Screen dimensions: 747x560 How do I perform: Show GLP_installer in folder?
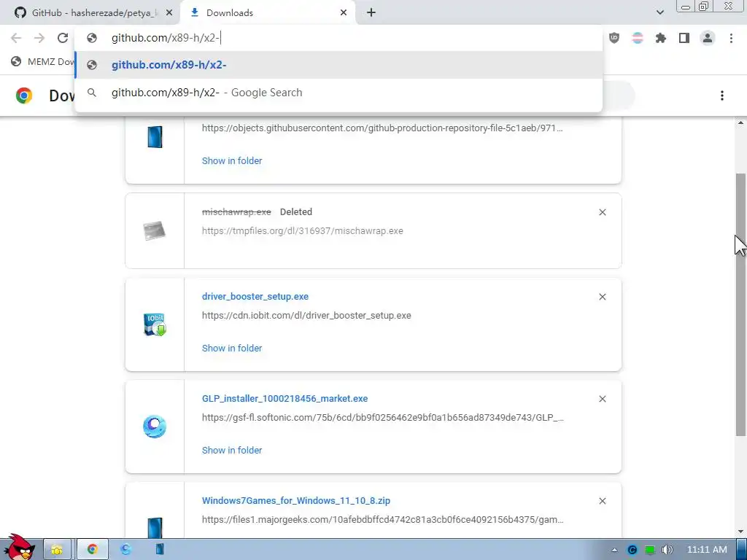[x=232, y=451]
